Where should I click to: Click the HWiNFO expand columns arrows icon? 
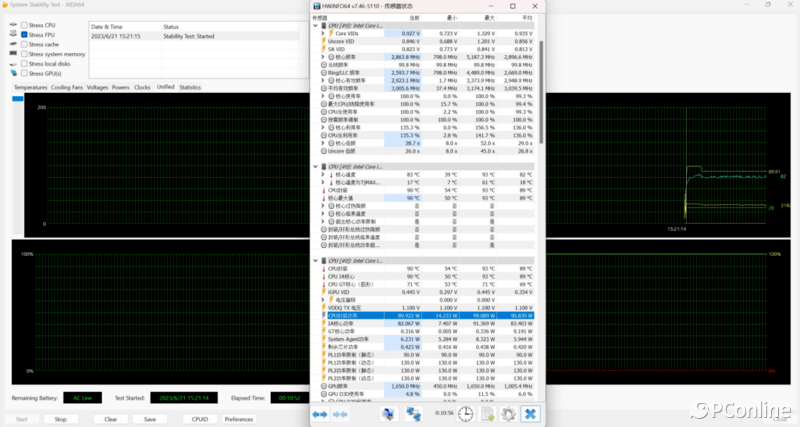pos(320,414)
